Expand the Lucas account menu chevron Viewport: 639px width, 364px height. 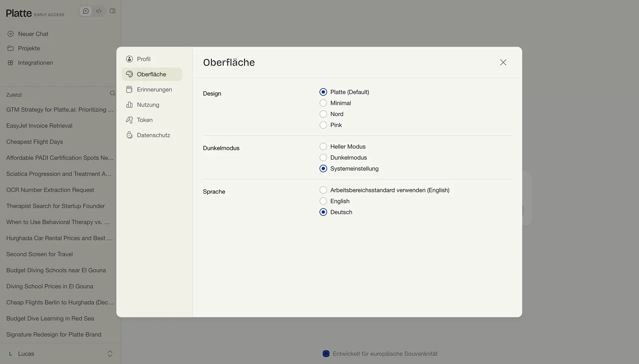coord(110,354)
